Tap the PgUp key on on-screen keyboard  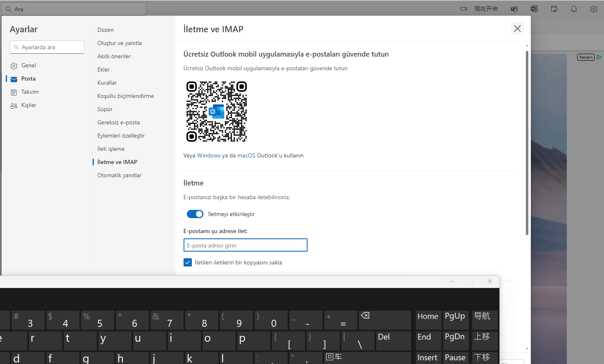coord(456,320)
